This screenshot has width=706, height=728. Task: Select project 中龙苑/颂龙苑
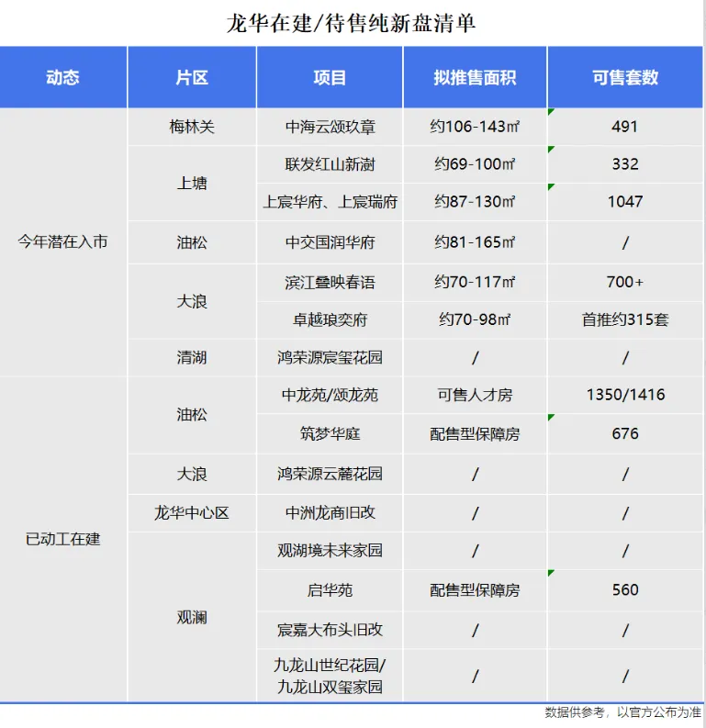[330, 395]
